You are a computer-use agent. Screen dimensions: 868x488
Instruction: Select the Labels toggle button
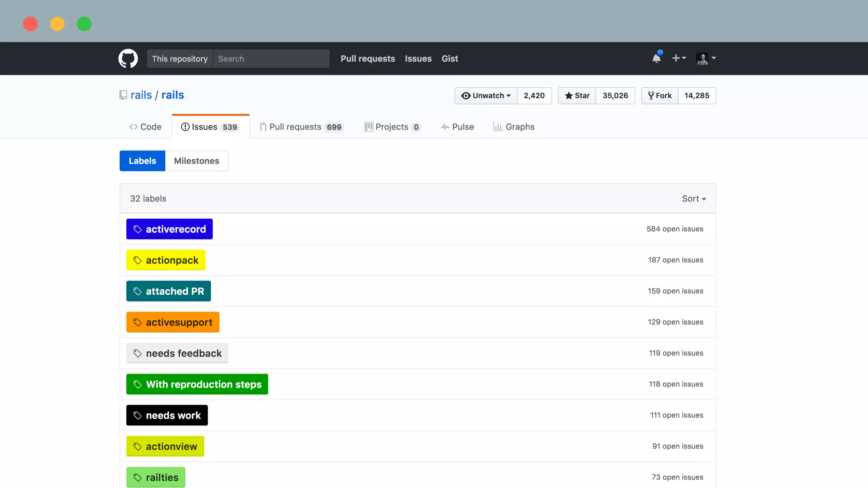pyautogui.click(x=142, y=161)
